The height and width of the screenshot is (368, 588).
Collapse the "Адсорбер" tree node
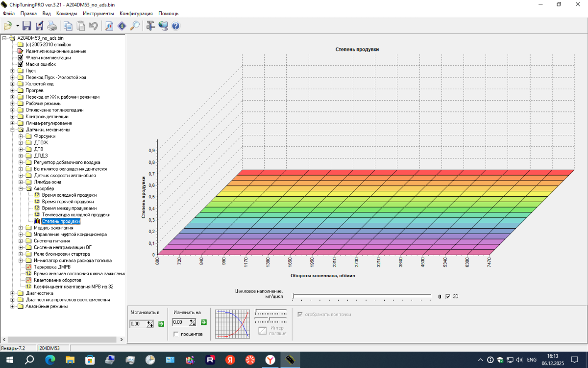click(21, 188)
